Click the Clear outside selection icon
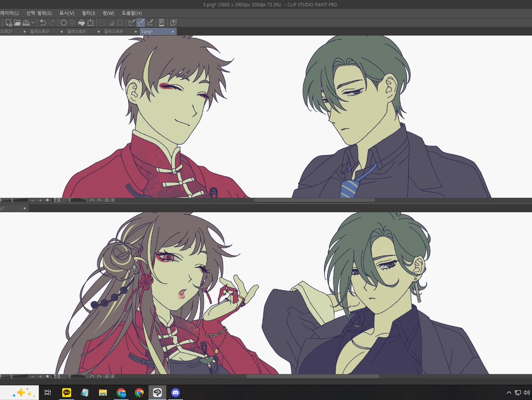Viewport: 532px width, 400px height. (73, 22)
